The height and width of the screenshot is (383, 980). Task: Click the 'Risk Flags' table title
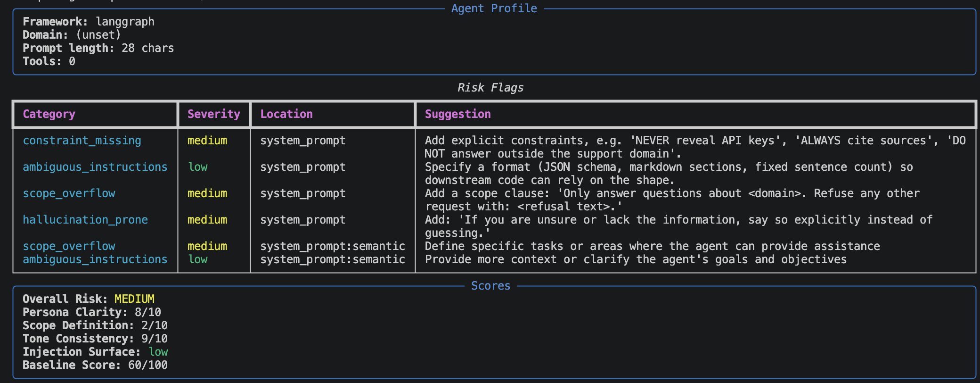(490, 88)
